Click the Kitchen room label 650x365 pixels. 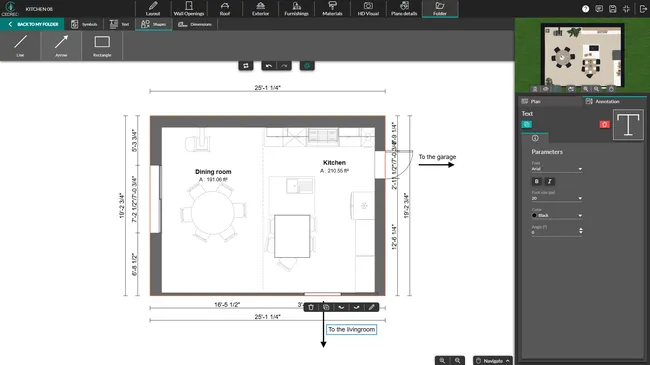point(334,163)
